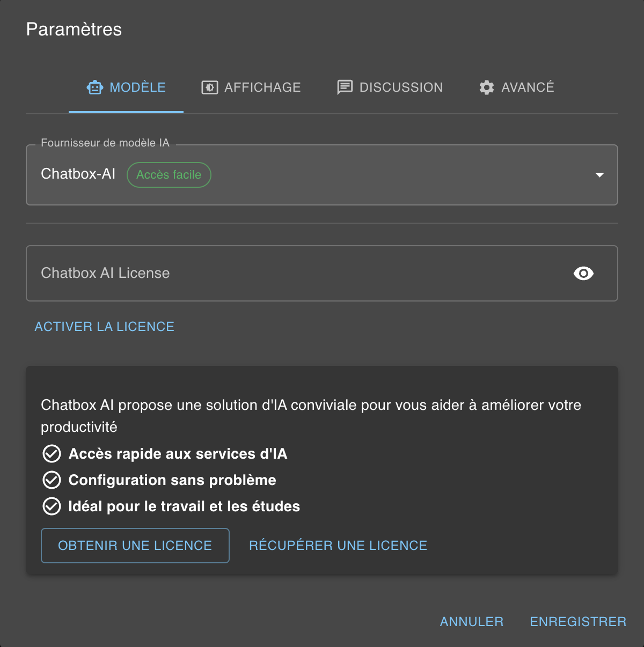
Task: Click checkmark icon beside Configuration sans problème
Action: click(52, 480)
